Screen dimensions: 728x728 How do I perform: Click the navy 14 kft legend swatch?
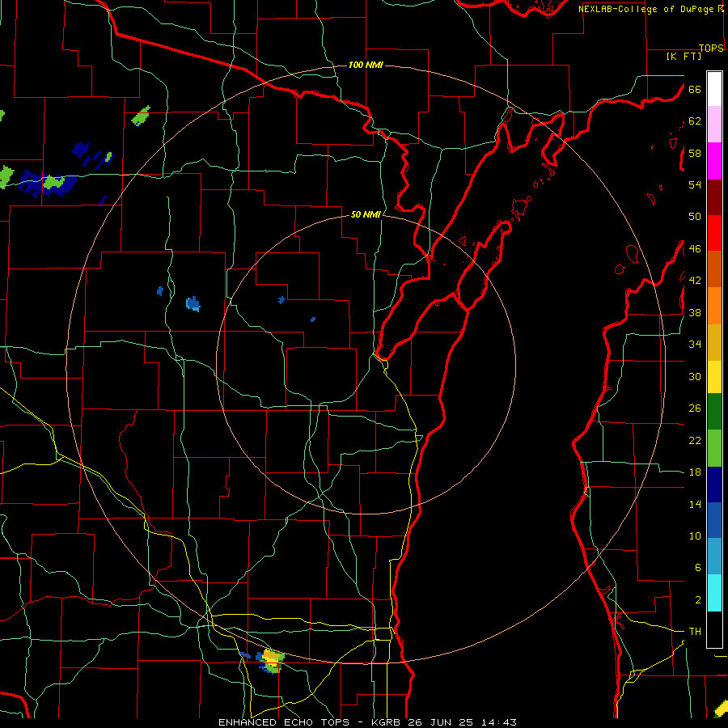click(x=714, y=485)
